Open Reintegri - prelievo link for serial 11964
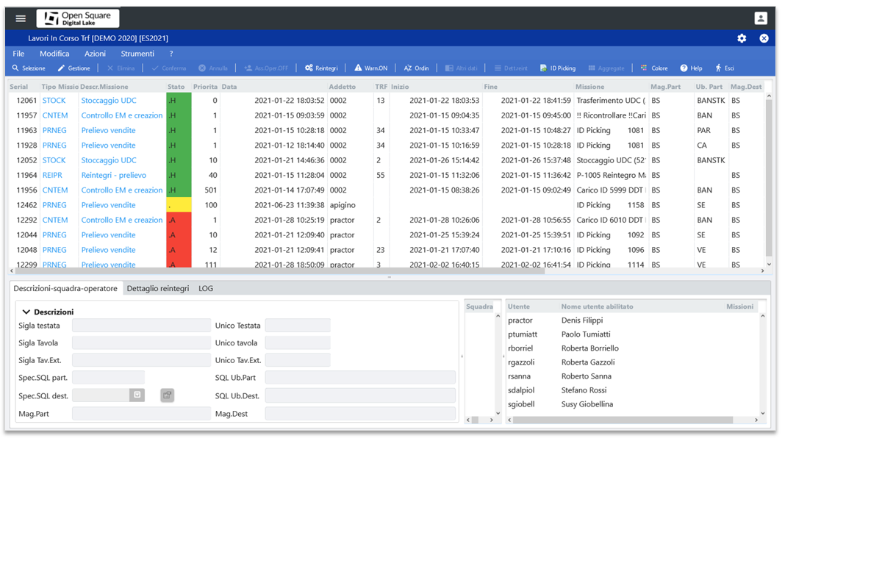 (113, 175)
